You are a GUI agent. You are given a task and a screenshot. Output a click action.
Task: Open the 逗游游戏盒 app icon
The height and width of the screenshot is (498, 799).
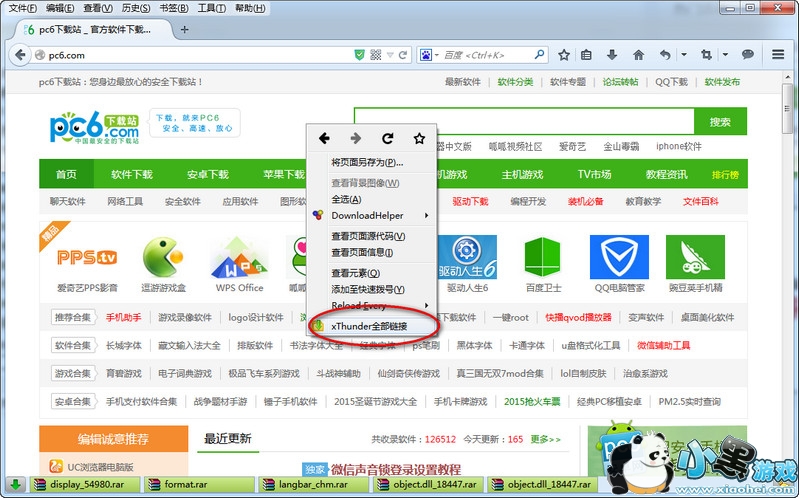pos(163,257)
